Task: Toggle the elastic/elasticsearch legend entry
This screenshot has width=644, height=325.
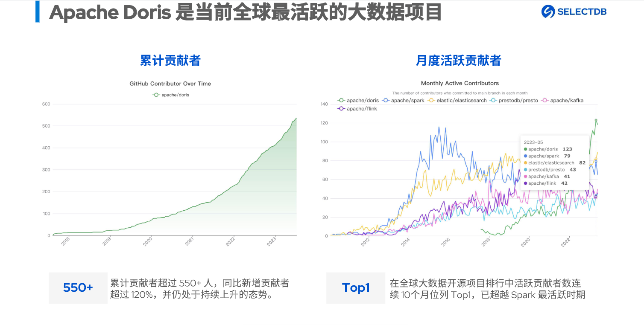Action: (x=457, y=100)
